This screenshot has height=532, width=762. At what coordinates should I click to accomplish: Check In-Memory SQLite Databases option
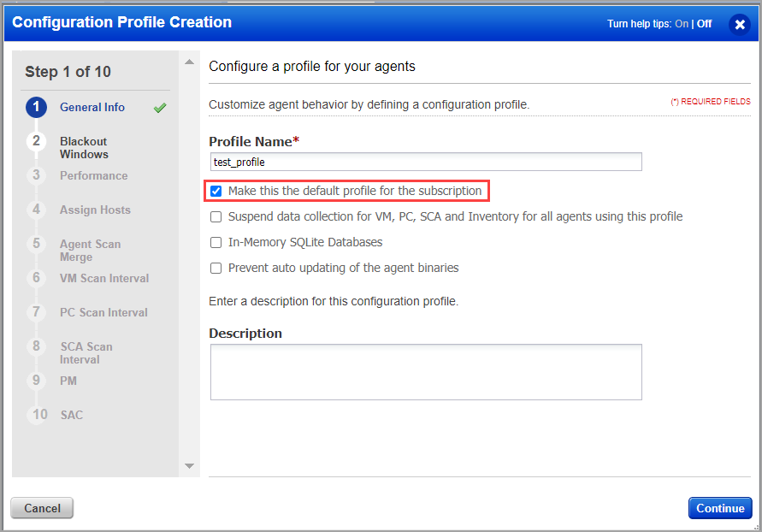216,242
